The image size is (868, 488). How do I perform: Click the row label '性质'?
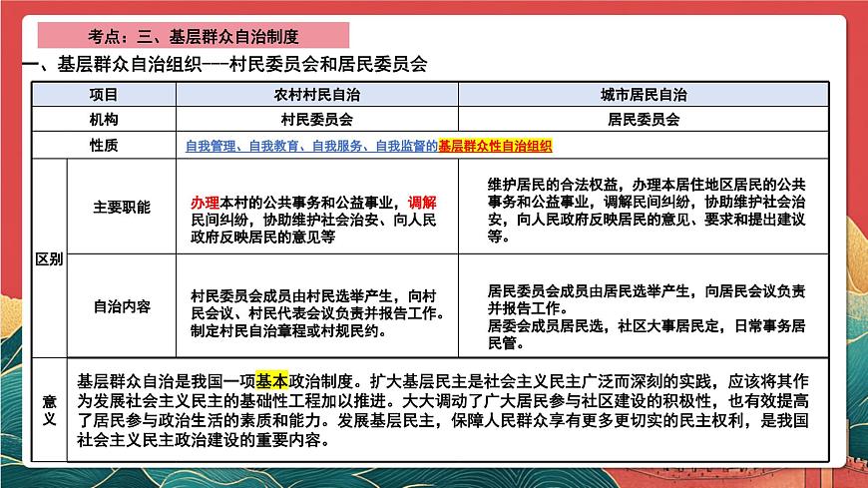[x=104, y=145]
